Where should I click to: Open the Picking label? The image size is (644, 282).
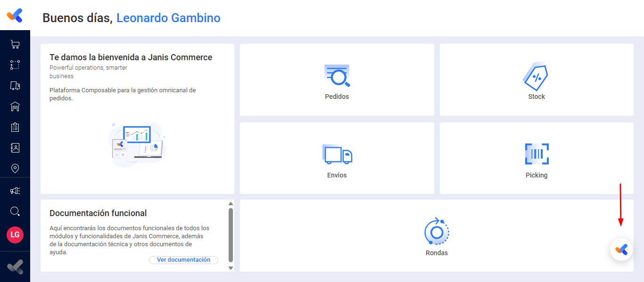click(537, 175)
